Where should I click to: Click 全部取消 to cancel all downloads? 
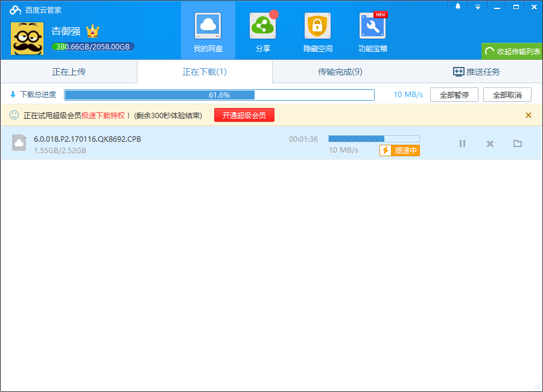[x=507, y=95]
